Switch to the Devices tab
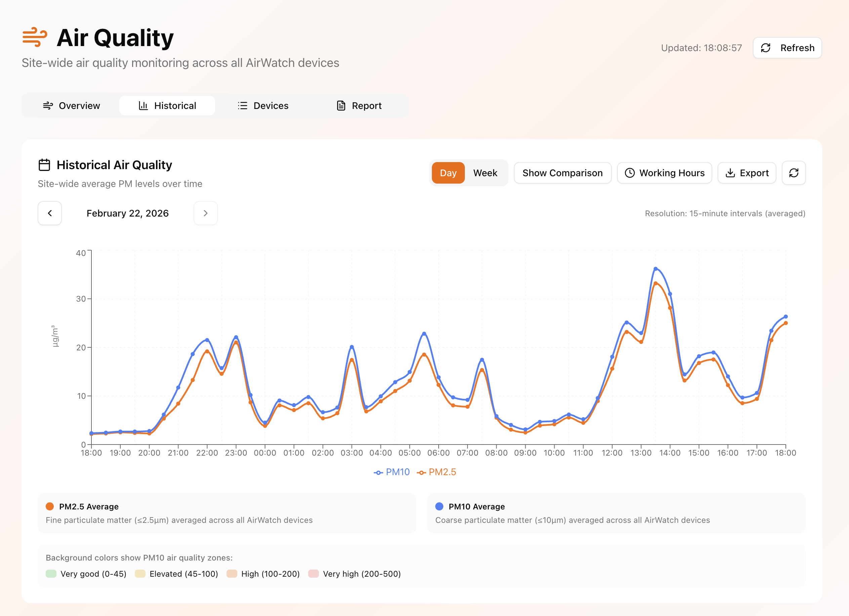The height and width of the screenshot is (616, 849). pos(263,106)
